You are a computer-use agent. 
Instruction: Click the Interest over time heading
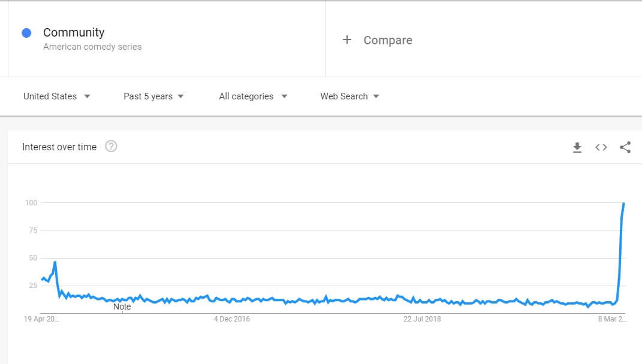pyautogui.click(x=59, y=147)
